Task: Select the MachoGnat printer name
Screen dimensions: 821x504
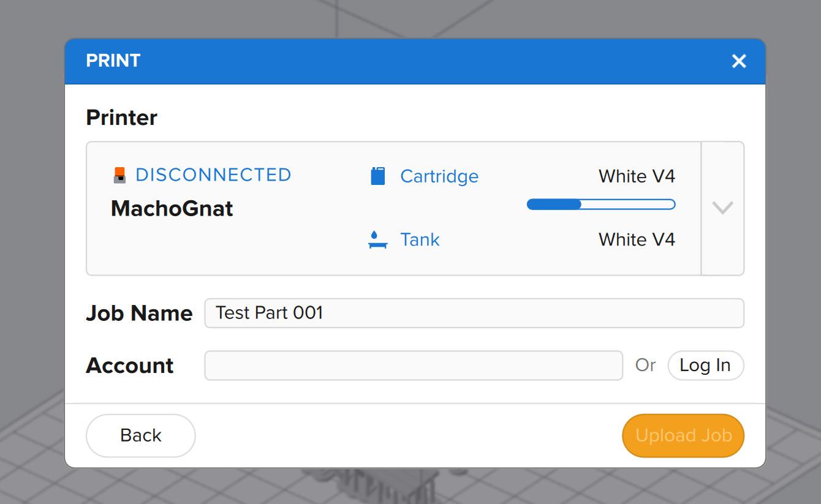Action: pos(172,209)
